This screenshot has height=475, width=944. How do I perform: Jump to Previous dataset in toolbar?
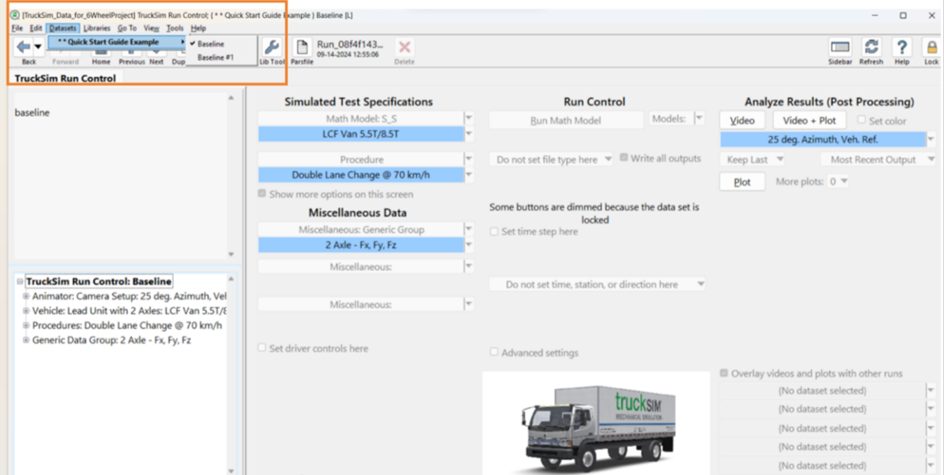coord(131,61)
